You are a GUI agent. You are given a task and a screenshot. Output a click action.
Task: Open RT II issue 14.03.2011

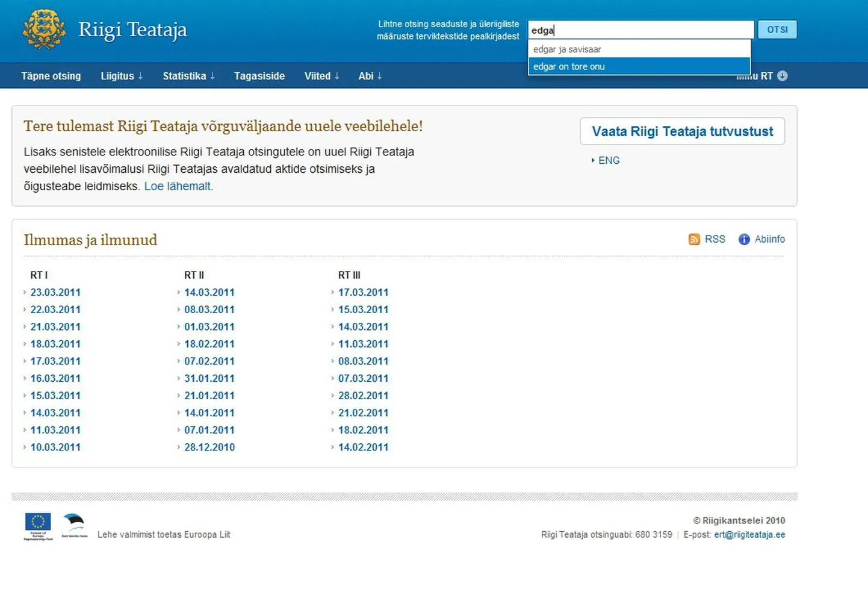(209, 292)
